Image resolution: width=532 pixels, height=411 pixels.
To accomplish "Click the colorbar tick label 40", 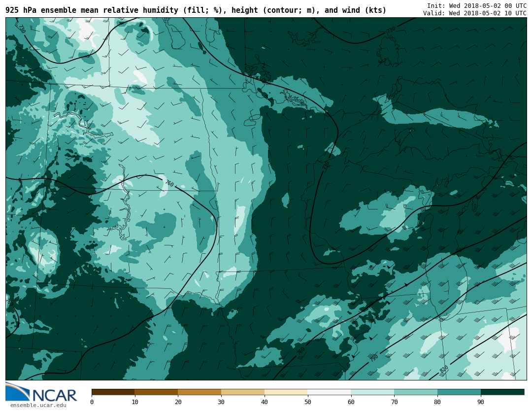I will point(265,402).
